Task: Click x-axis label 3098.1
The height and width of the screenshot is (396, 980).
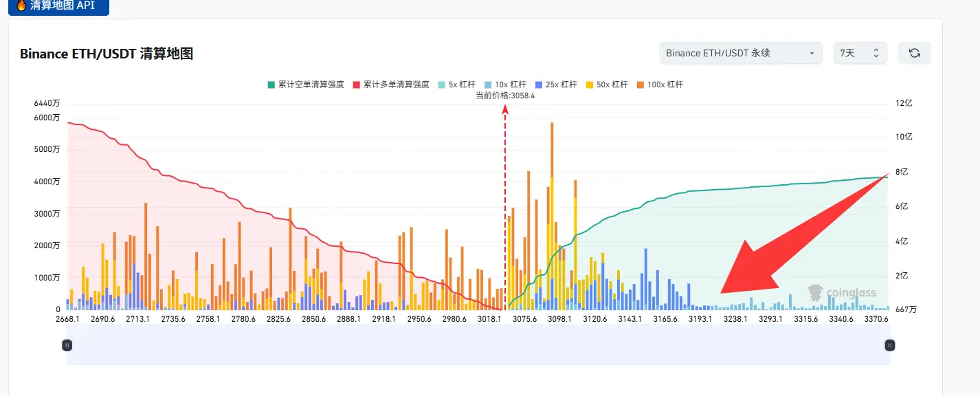Action: pyautogui.click(x=559, y=319)
